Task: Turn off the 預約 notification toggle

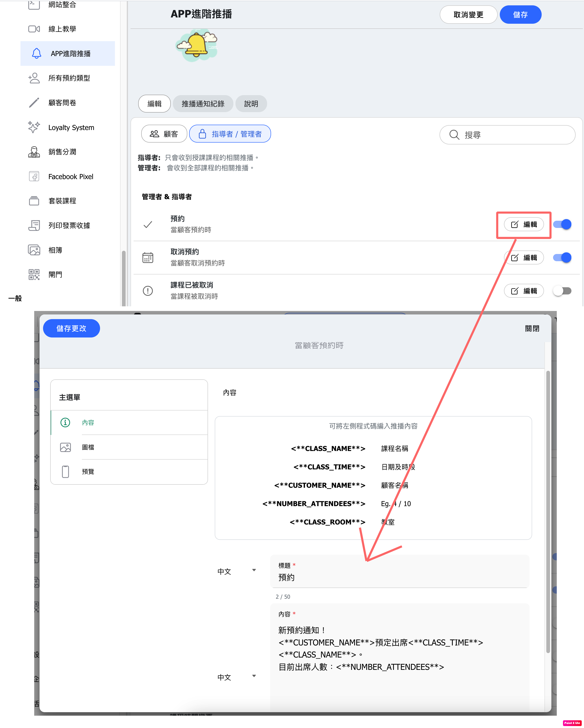Action: pyautogui.click(x=562, y=224)
